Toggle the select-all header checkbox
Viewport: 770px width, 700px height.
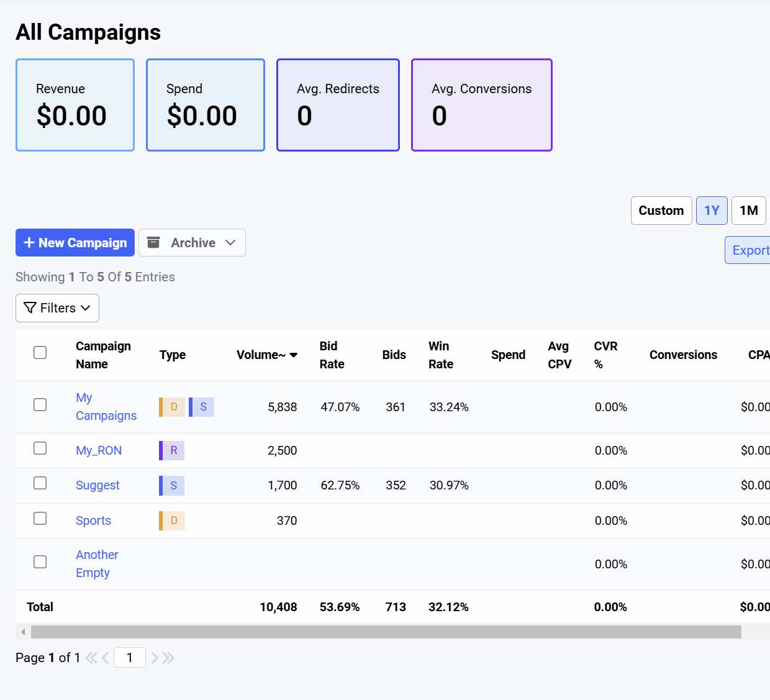click(40, 353)
